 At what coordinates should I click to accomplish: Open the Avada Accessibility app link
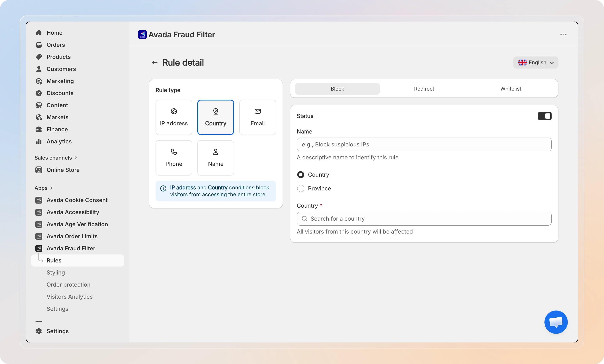pos(73,212)
